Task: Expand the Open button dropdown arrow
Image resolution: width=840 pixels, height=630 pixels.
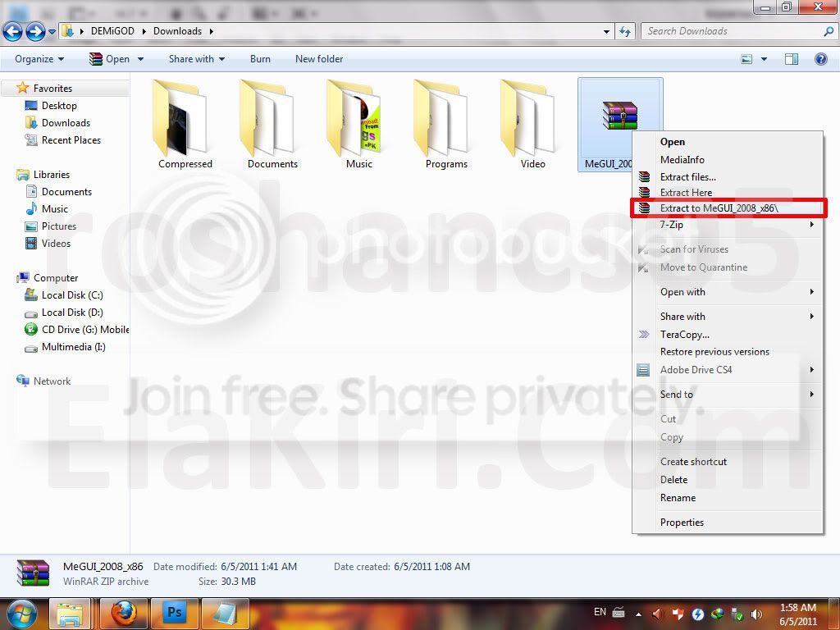Action: pos(140,59)
